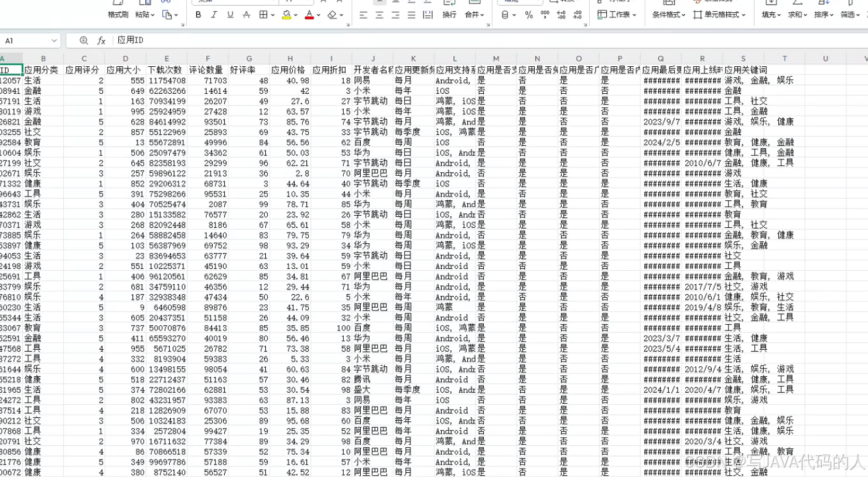Select the 应用价格 header cell
This screenshot has width=868, height=477.
(x=290, y=70)
